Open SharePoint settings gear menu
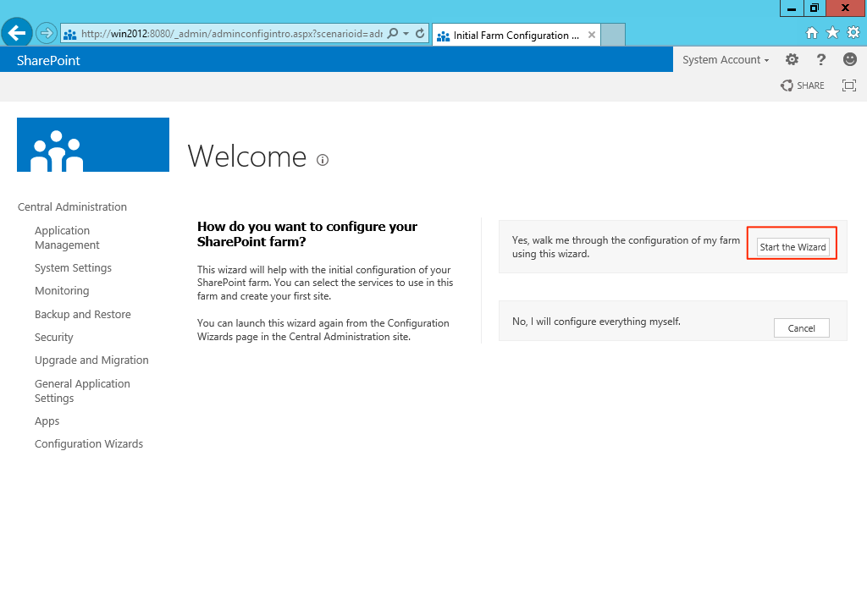Screen dimensions: 867x616 click(792, 60)
